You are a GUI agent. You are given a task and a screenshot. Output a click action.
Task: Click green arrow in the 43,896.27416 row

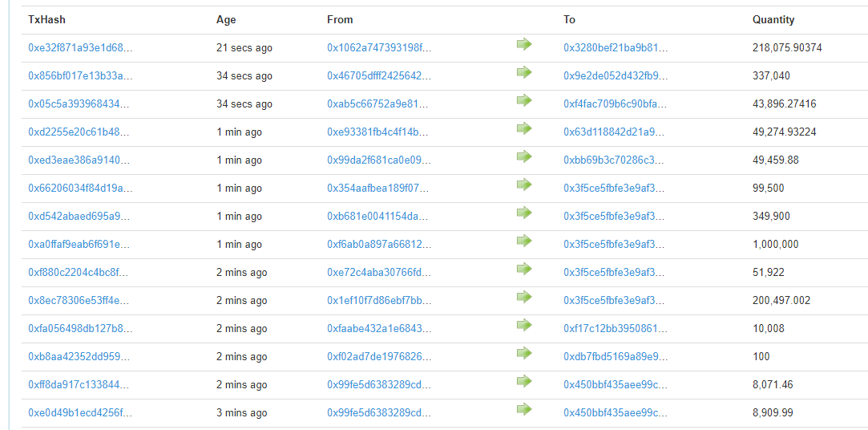(524, 100)
